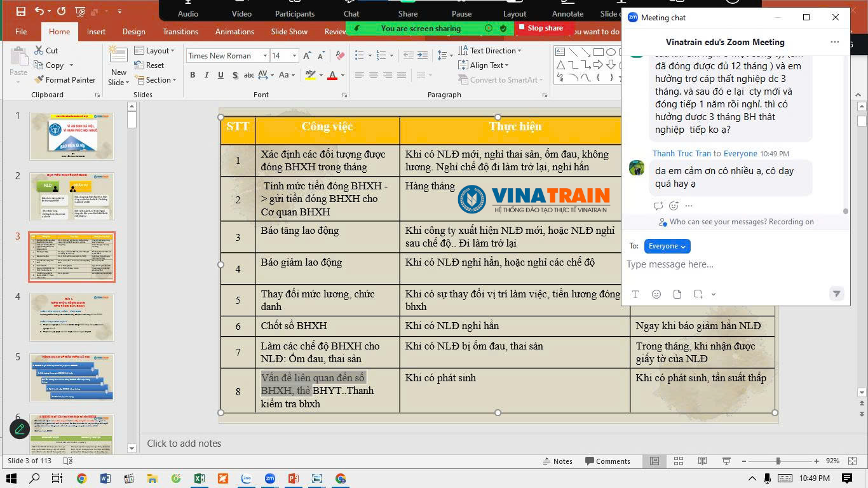Open the file attachment icon in chat
Image resolution: width=868 pixels, height=488 pixels.
coord(677,294)
